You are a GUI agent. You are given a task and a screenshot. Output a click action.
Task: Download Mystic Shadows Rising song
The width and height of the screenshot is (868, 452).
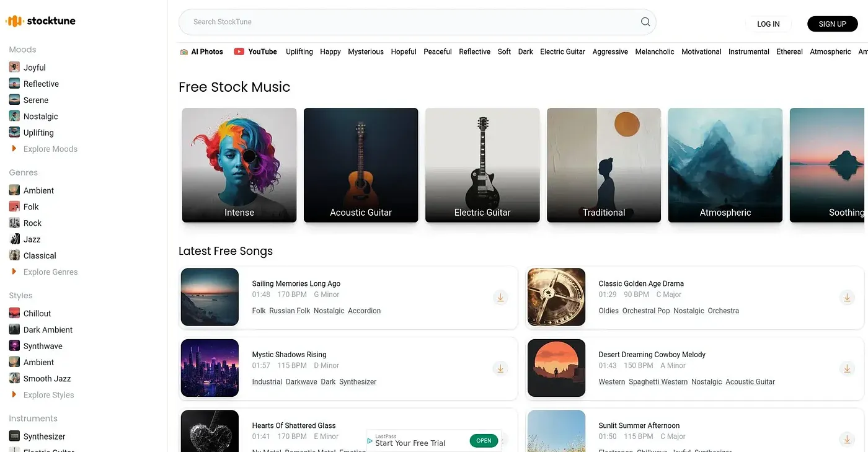(x=500, y=369)
